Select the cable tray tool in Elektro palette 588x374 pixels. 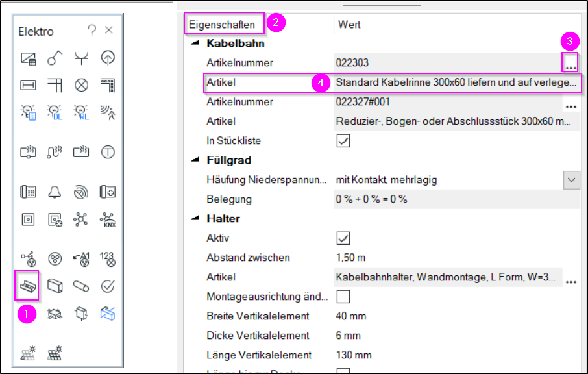28,286
